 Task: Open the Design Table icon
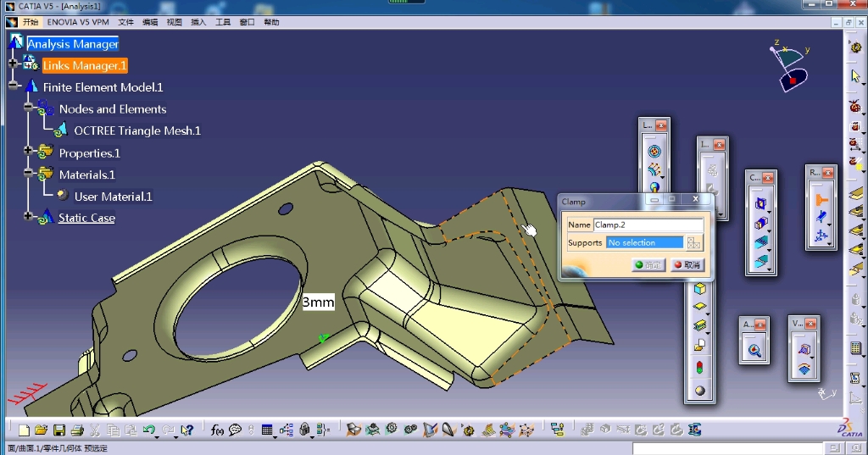click(x=267, y=430)
